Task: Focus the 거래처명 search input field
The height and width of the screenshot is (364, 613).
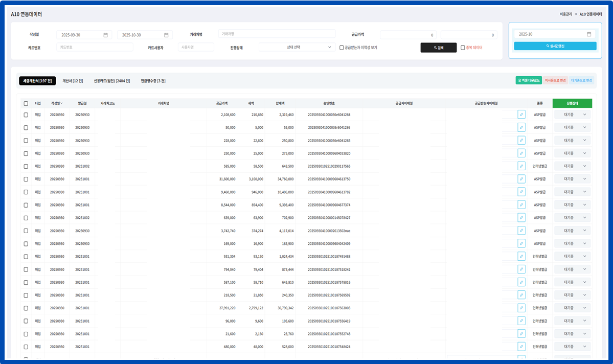Action: pyautogui.click(x=277, y=34)
